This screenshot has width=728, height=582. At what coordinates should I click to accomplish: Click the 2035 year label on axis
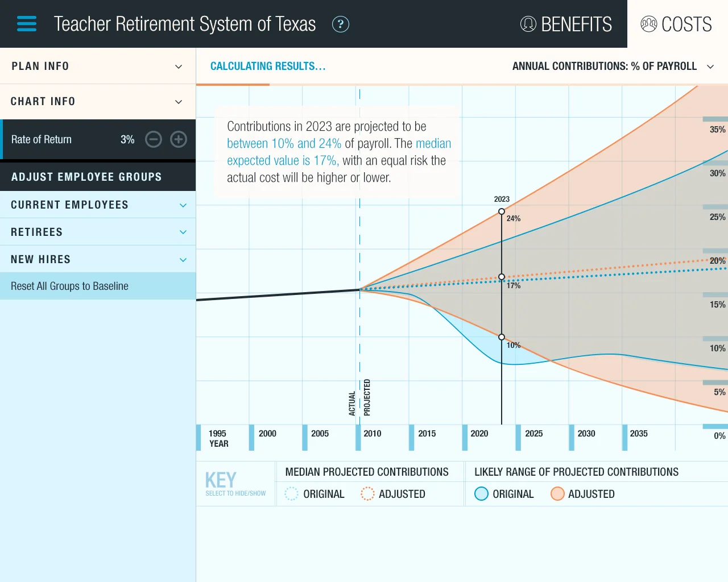(639, 433)
